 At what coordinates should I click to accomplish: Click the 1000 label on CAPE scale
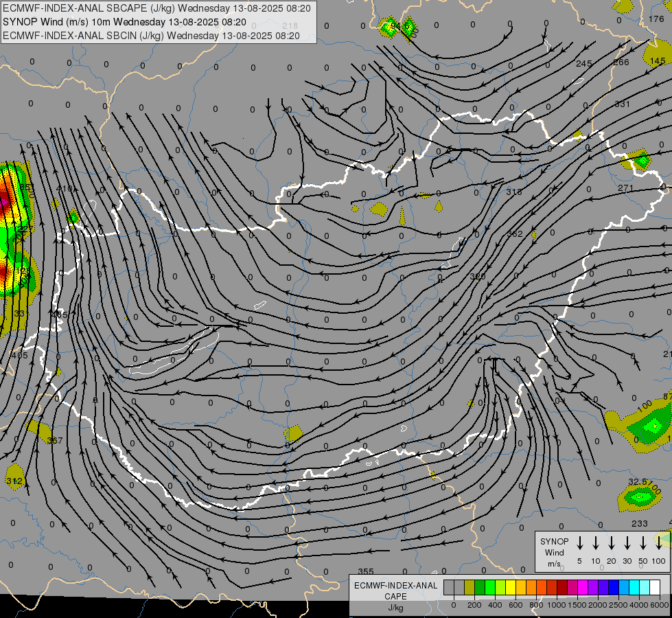click(556, 605)
